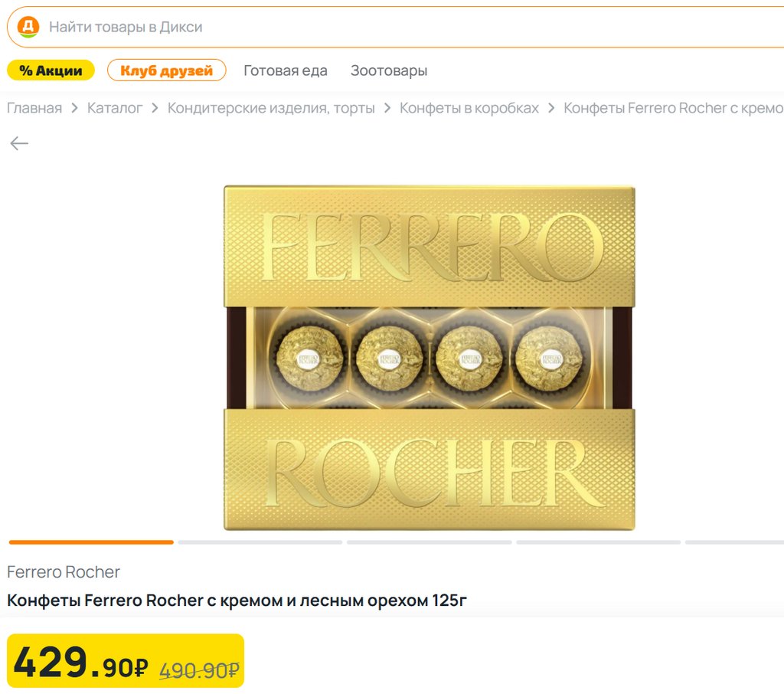Select the third image gallery indicator bar
Image resolution: width=784 pixels, height=694 pixels.
[x=430, y=542]
